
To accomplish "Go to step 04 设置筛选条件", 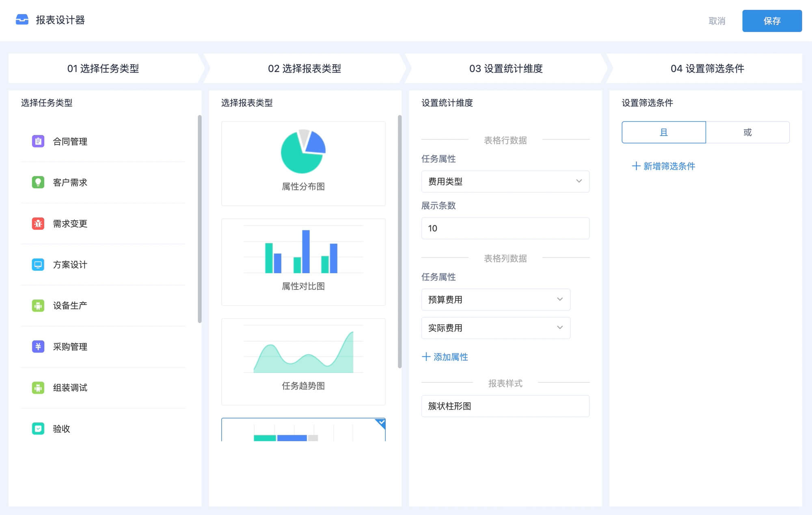I will point(707,69).
